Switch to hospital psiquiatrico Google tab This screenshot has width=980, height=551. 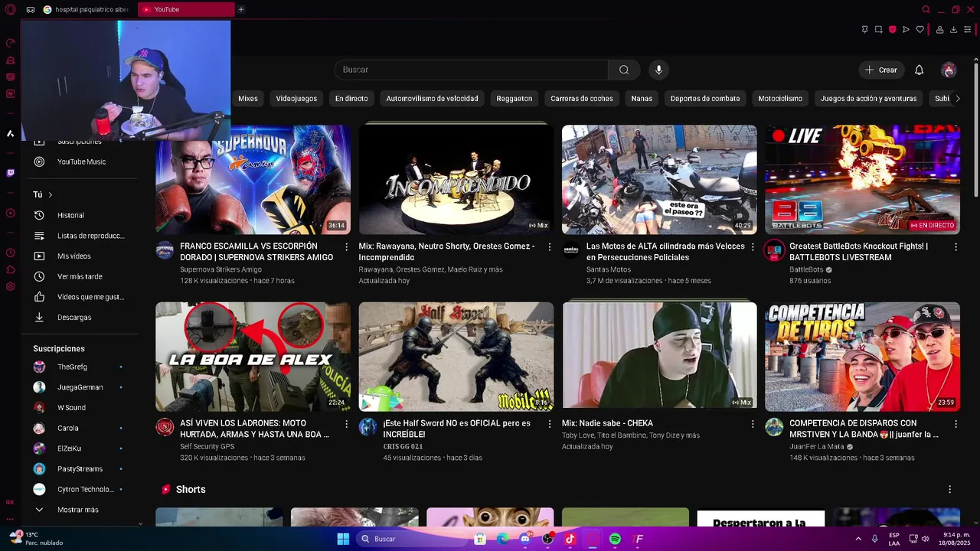[x=87, y=10]
